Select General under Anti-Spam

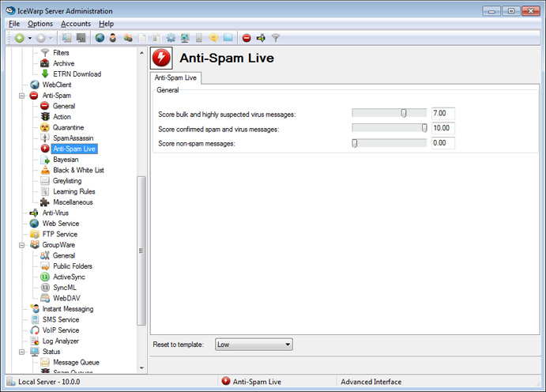[64, 106]
